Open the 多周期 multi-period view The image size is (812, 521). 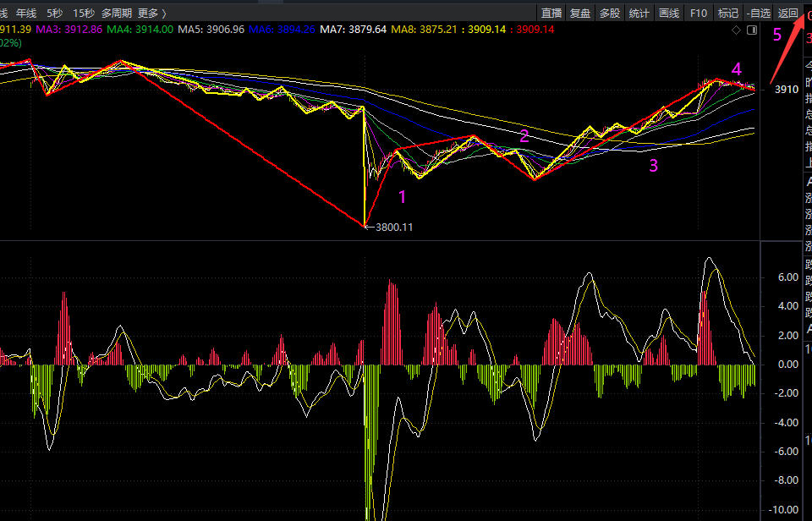[x=116, y=14]
